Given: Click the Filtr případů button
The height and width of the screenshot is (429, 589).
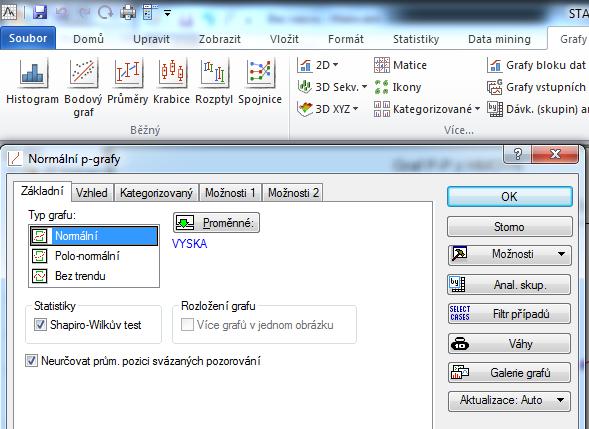Looking at the screenshot, I should pyautogui.click(x=509, y=314).
